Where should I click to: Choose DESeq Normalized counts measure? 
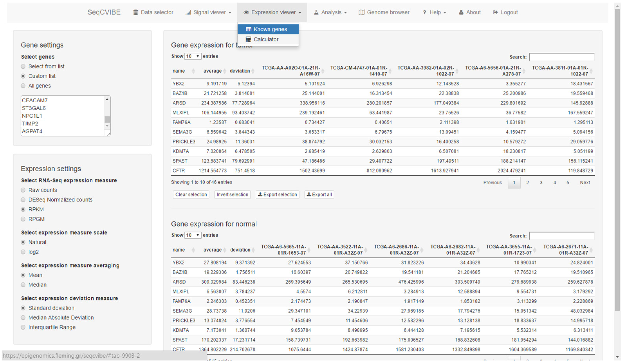(23, 200)
